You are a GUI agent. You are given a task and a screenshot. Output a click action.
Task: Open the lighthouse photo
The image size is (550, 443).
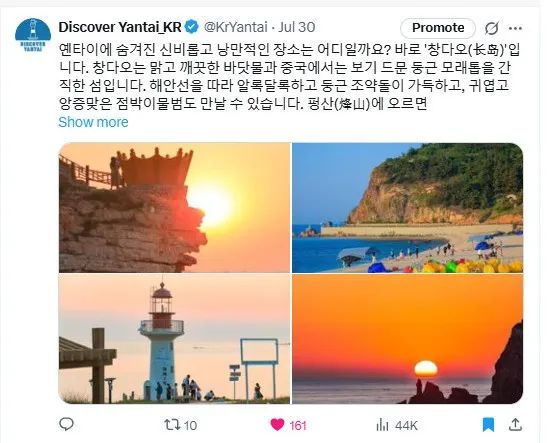tap(174, 339)
